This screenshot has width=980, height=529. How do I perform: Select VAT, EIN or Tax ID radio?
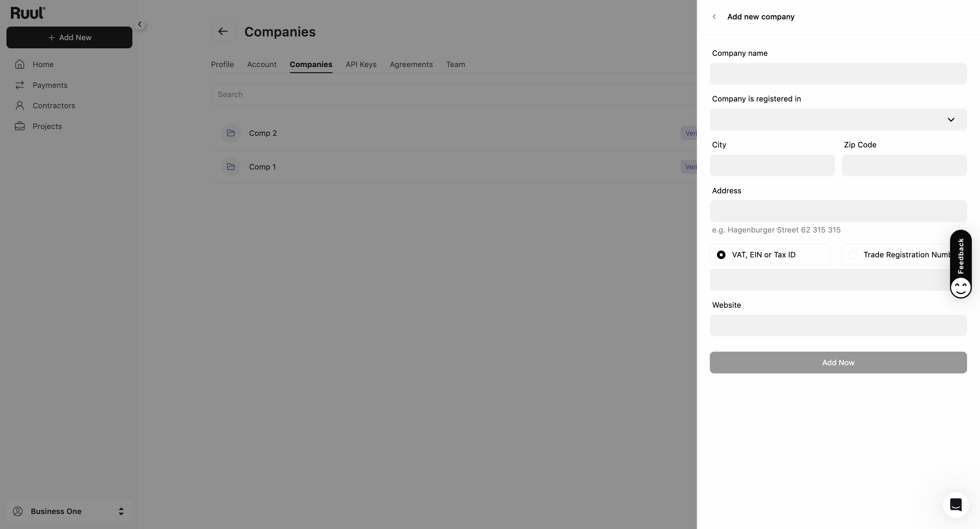pyautogui.click(x=721, y=255)
